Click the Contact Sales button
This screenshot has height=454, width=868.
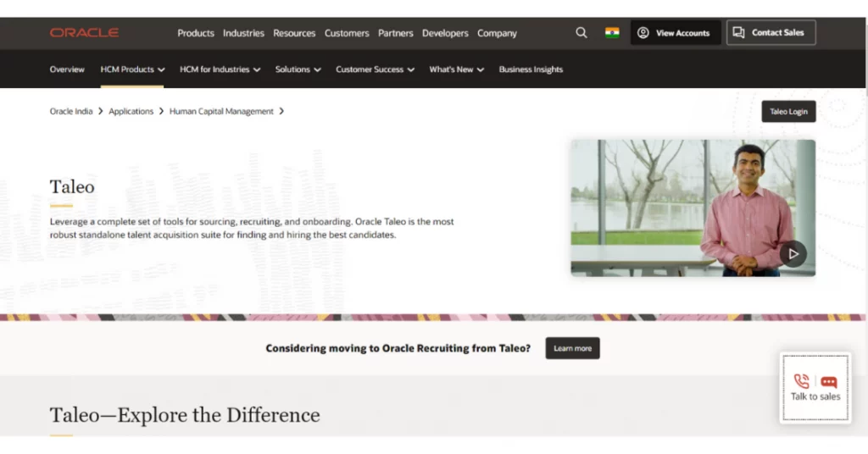point(771,33)
